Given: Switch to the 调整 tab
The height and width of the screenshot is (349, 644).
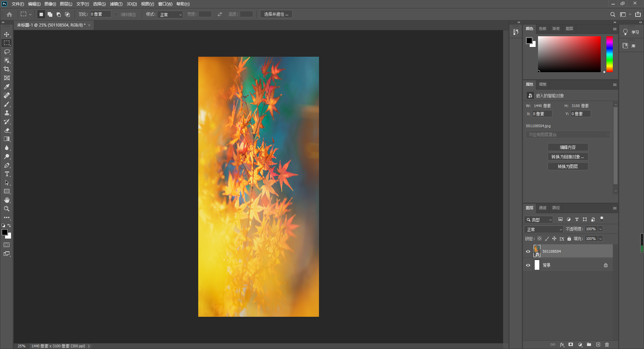Looking at the screenshot, I should pyautogui.click(x=543, y=84).
